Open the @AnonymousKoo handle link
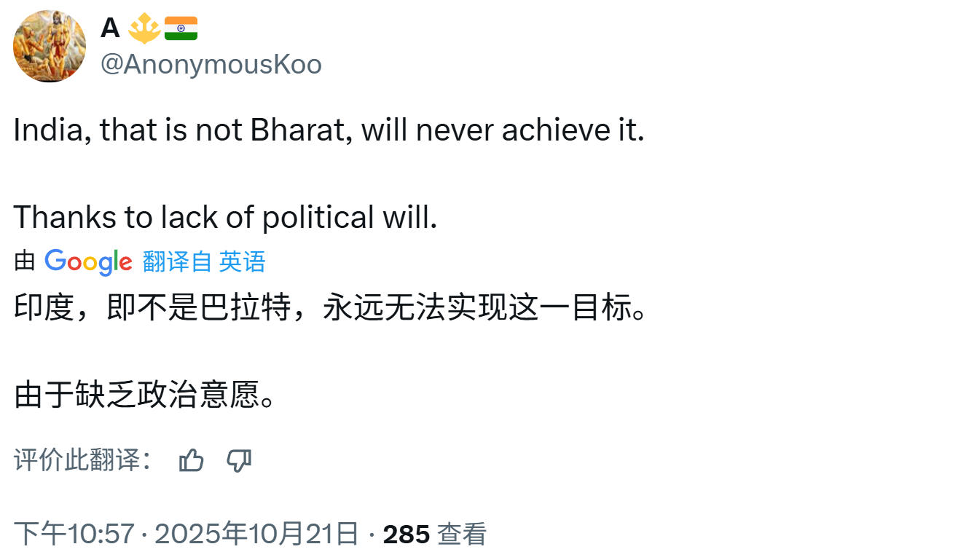Screen dimensions: 958x560 point(211,65)
